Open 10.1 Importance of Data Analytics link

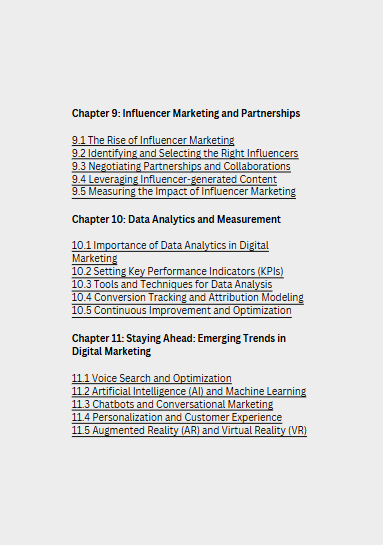(170, 252)
